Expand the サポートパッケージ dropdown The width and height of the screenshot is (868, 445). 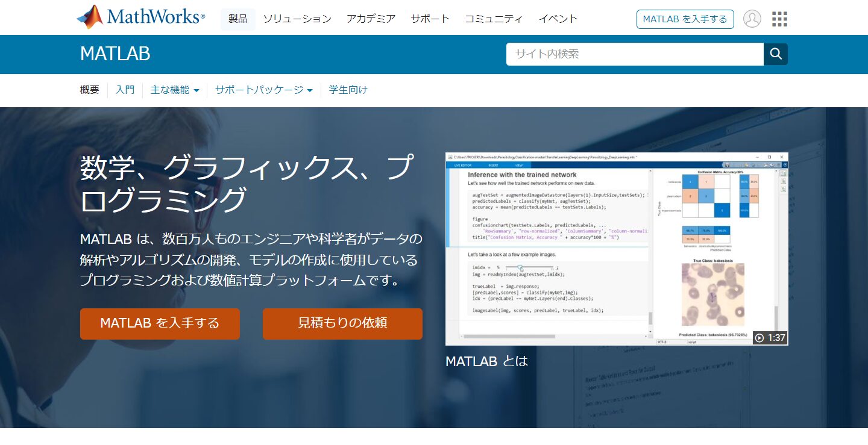point(264,90)
